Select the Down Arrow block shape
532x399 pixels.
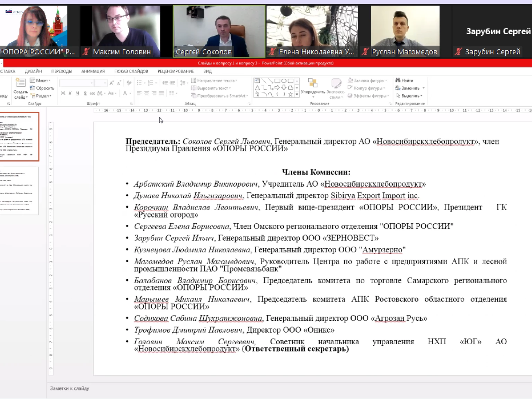[284, 88]
